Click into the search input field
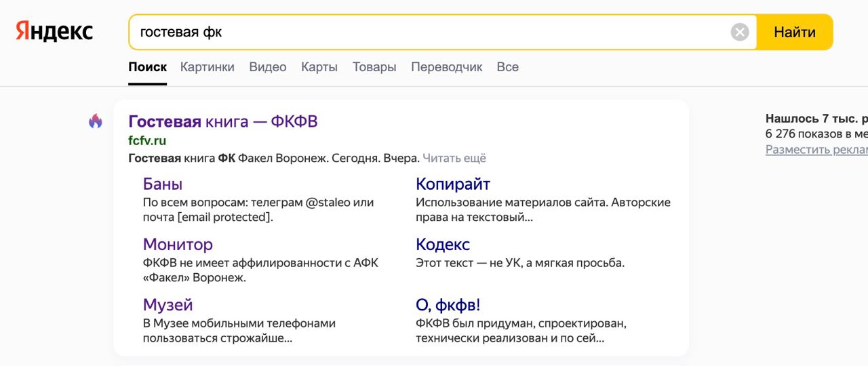Image resolution: width=868 pixels, height=366 pixels. coord(427,32)
